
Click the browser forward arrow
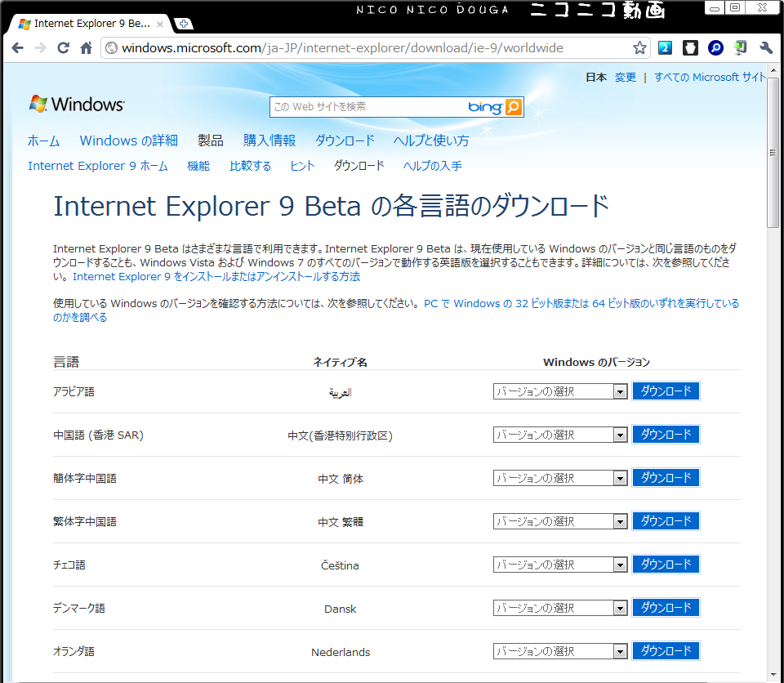(x=41, y=48)
